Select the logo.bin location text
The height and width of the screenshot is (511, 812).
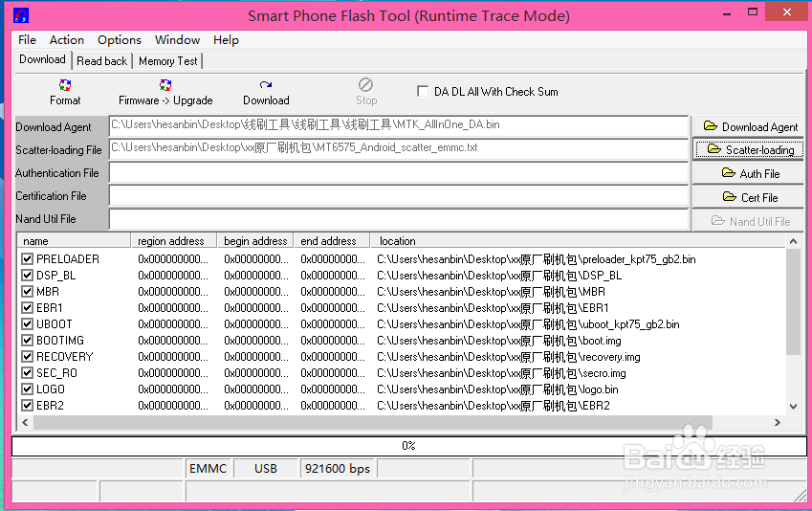point(497,389)
